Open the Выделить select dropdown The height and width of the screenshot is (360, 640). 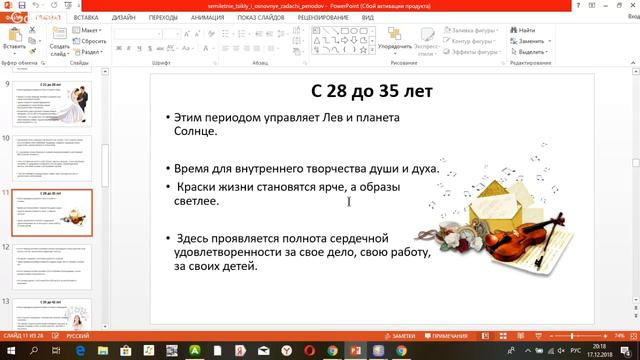coord(529,52)
